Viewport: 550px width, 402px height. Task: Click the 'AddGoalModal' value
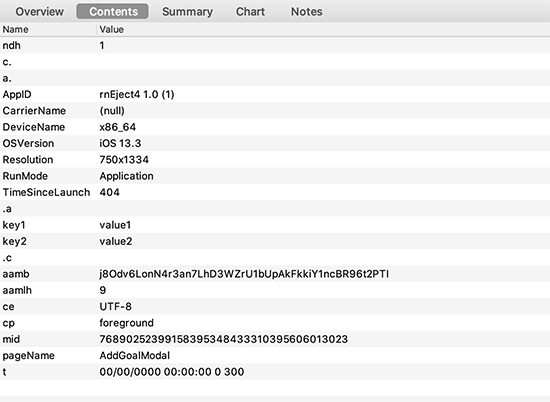point(135,356)
